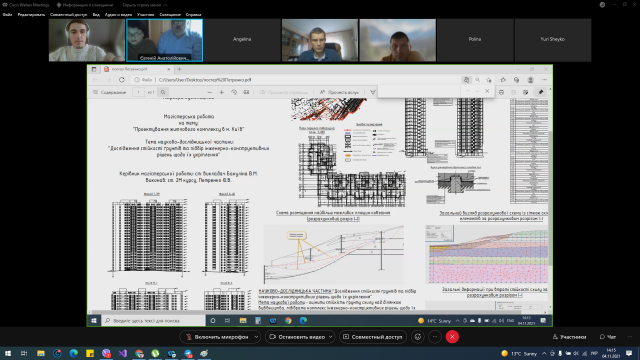Click the Совместный доступ share button
Viewport: 640px width, 360px height.
click(373, 337)
